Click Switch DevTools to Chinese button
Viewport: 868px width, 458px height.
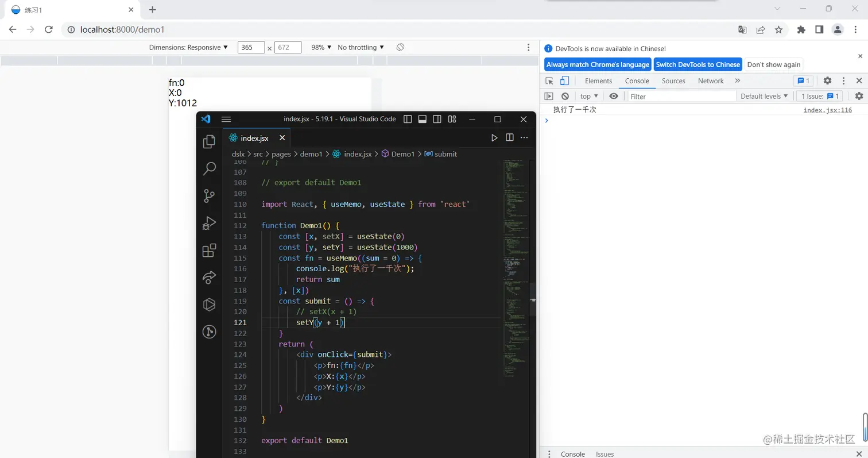click(x=697, y=64)
